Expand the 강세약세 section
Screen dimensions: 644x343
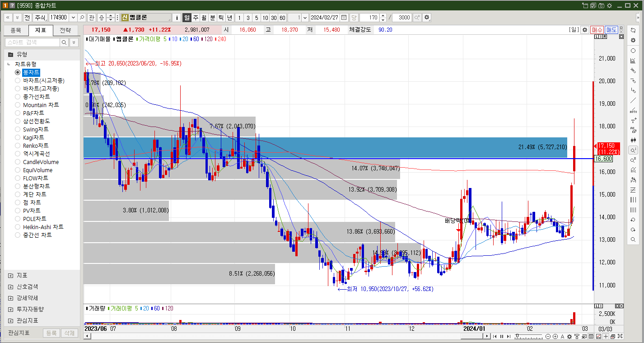point(10,298)
